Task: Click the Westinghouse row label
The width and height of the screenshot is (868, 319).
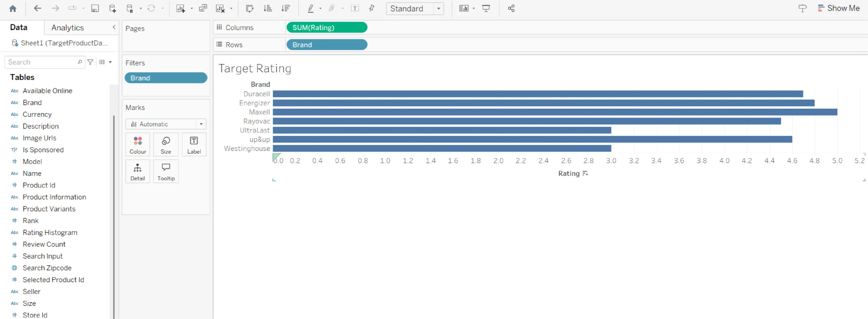Action: [x=247, y=149]
